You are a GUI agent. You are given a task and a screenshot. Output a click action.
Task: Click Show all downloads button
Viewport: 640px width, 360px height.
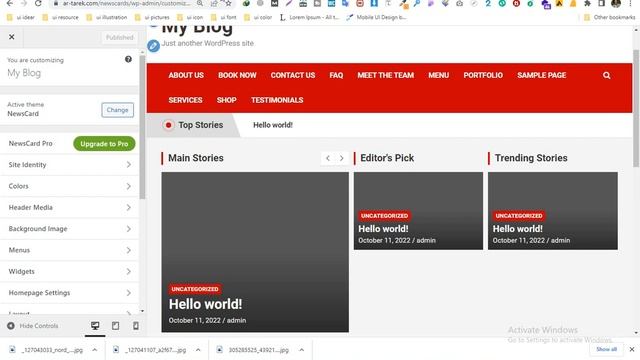tap(606, 349)
